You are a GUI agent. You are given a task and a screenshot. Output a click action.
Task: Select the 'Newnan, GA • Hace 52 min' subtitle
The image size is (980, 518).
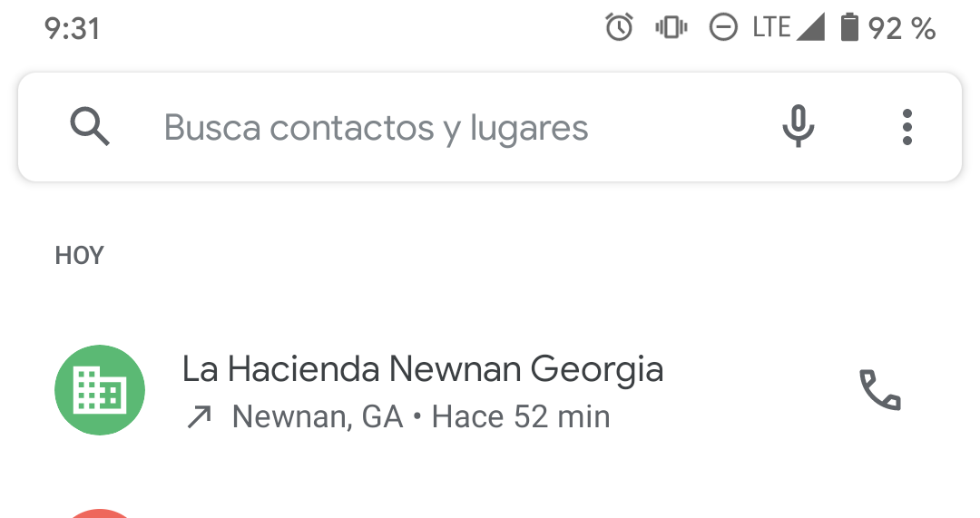[421, 416]
